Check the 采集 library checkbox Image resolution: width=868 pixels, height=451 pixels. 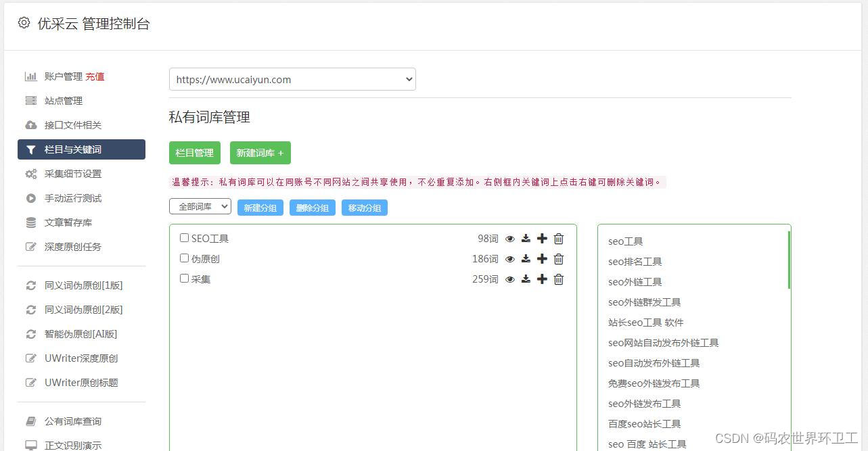tap(184, 279)
